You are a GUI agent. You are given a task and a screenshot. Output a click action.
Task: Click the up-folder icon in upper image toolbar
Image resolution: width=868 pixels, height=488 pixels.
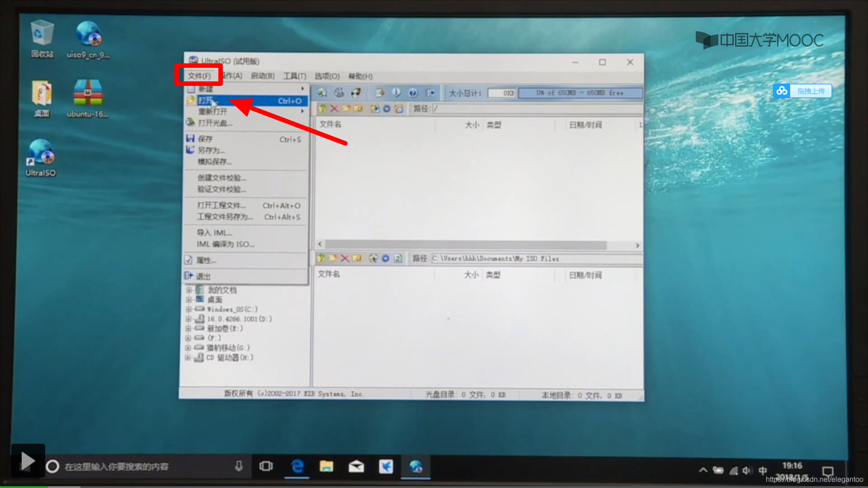coord(323,109)
